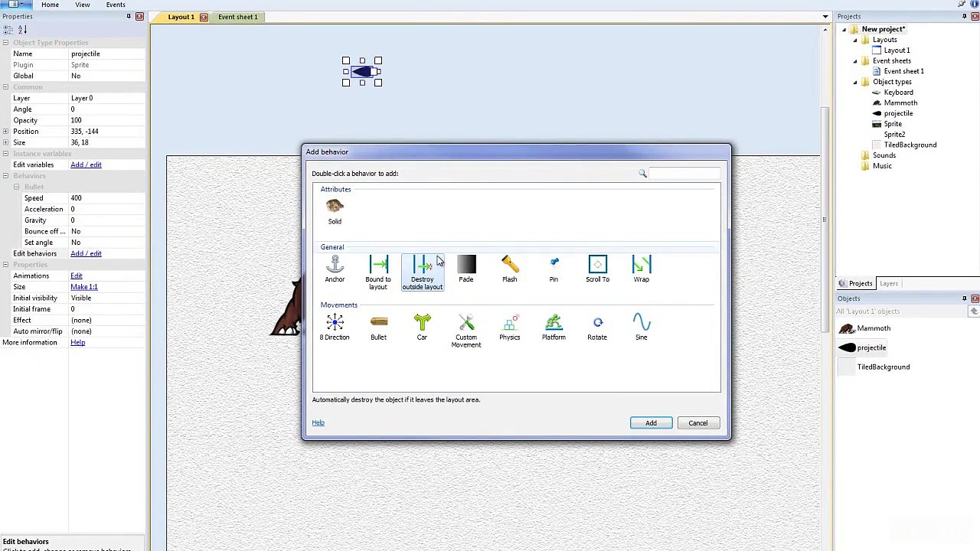
Task: Collapse the Common properties section
Action: [x=5, y=87]
